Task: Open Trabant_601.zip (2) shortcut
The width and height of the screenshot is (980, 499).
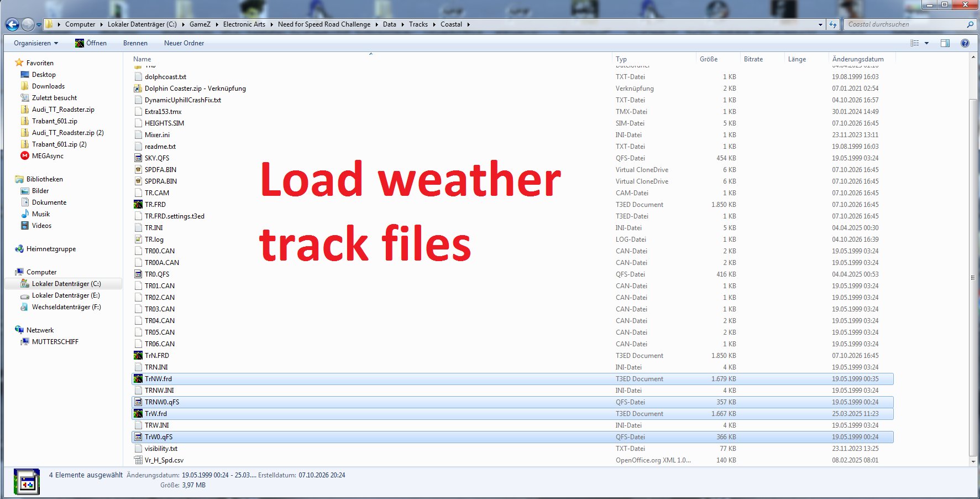Action: coord(59,144)
